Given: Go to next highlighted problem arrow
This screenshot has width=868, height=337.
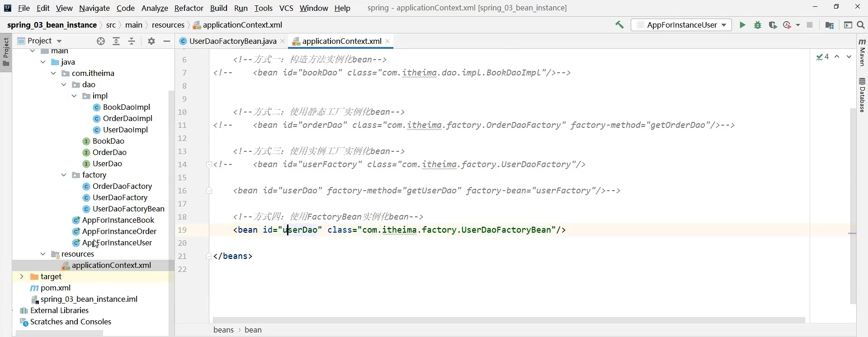Looking at the screenshot, I should click(849, 56).
